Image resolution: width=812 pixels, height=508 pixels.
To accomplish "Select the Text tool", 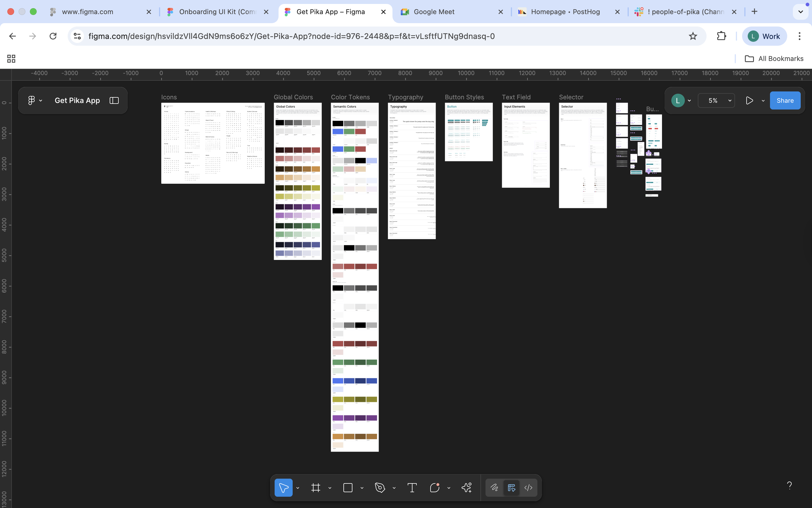I will click(412, 487).
